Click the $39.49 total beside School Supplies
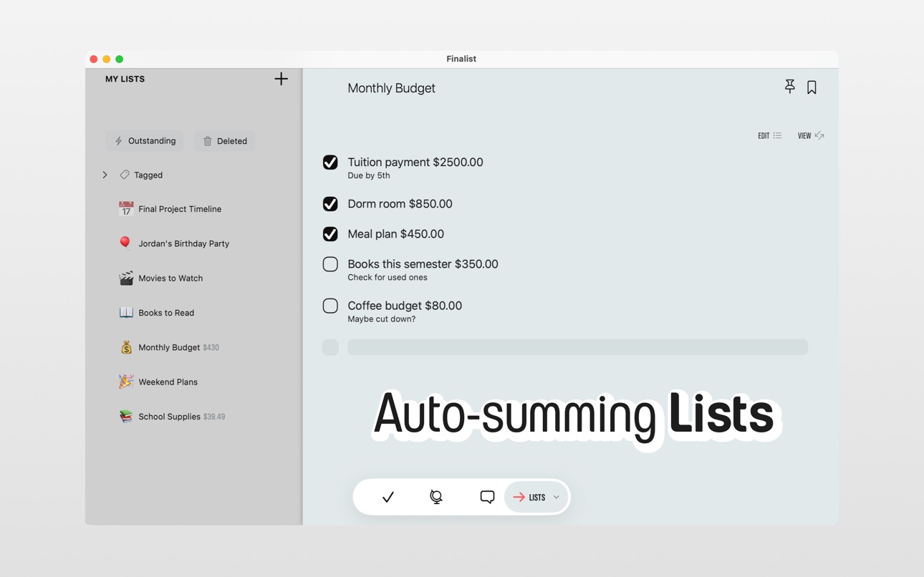The image size is (924, 577). (x=214, y=417)
